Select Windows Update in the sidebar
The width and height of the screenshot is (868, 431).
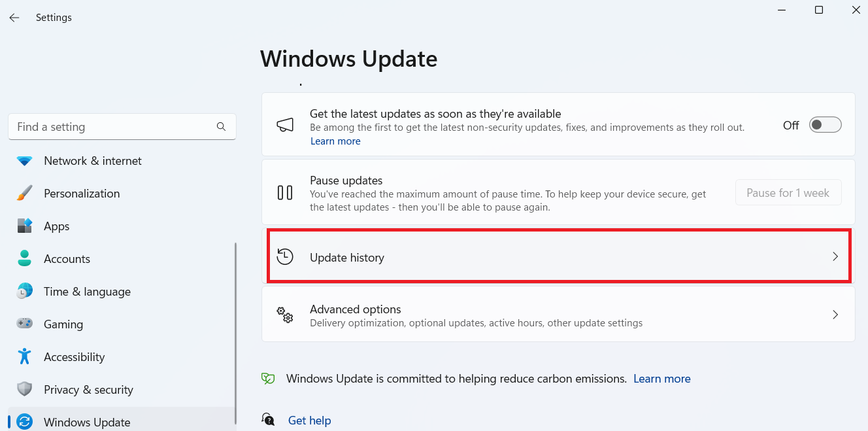pos(122,420)
